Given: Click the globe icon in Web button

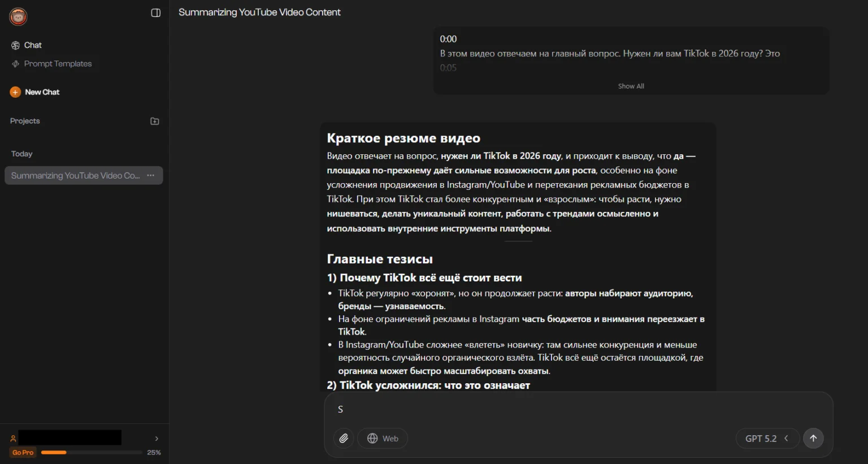Looking at the screenshot, I should pos(372,438).
